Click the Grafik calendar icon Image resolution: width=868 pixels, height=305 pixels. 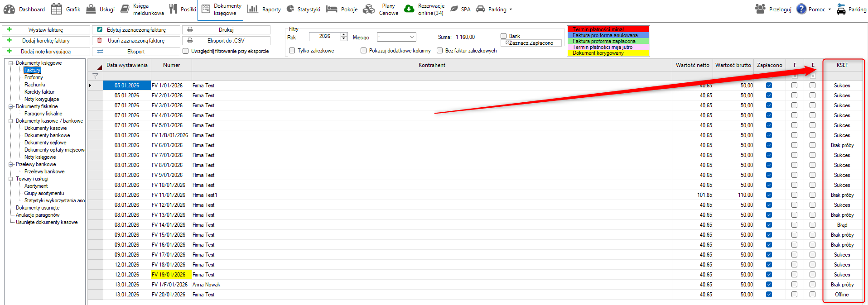57,9
